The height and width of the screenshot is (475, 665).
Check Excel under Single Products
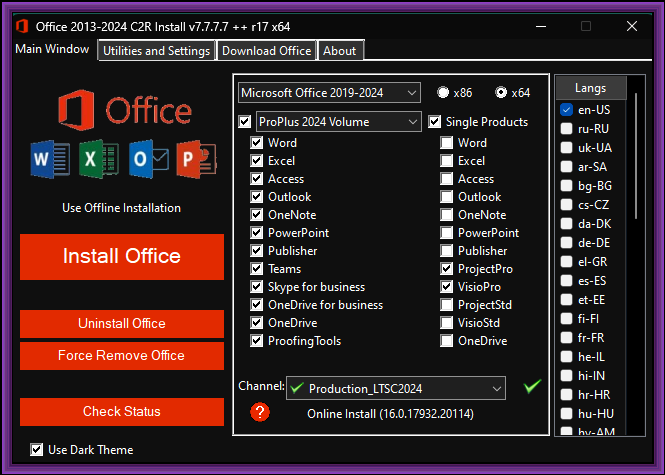point(447,161)
